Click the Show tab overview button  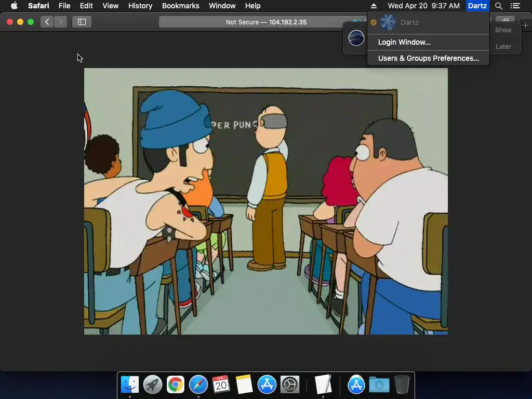[x=505, y=20]
